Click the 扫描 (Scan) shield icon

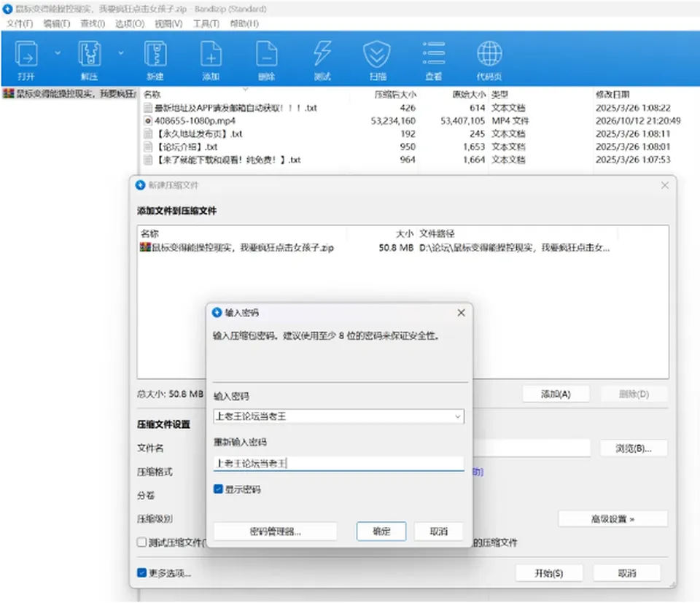pos(377,53)
